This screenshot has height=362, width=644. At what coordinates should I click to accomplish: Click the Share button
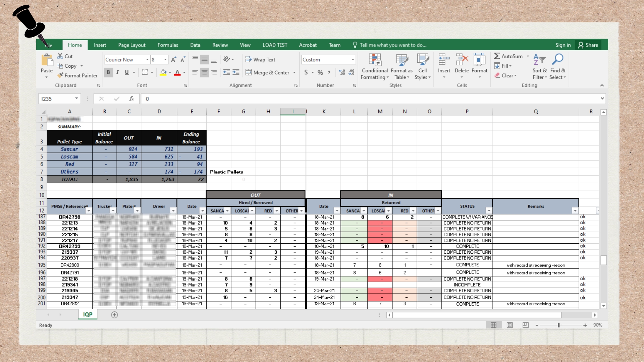click(x=588, y=45)
